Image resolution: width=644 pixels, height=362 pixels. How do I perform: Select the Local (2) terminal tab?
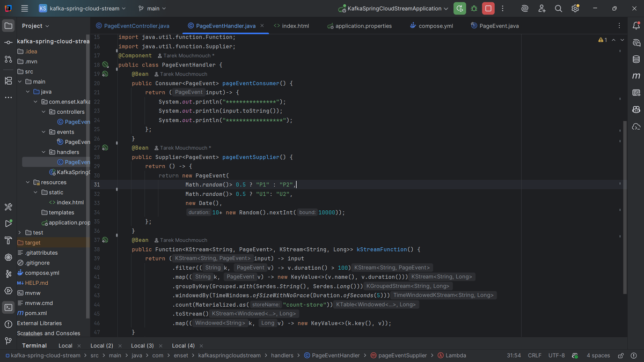[x=101, y=346]
